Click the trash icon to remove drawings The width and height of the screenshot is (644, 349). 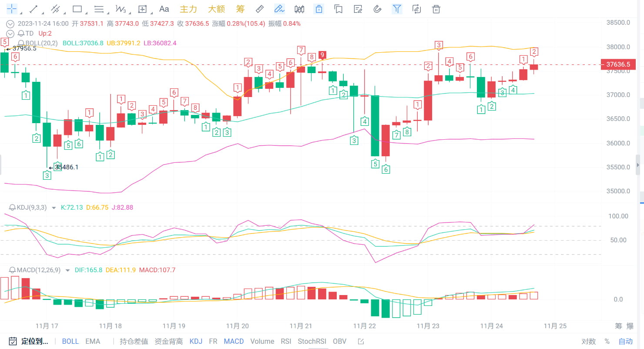pyautogui.click(x=436, y=9)
